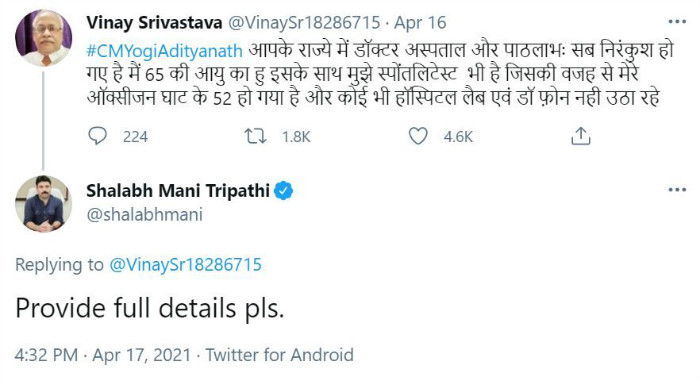Click the Shalabh Mani Tripathi name

tap(178, 191)
